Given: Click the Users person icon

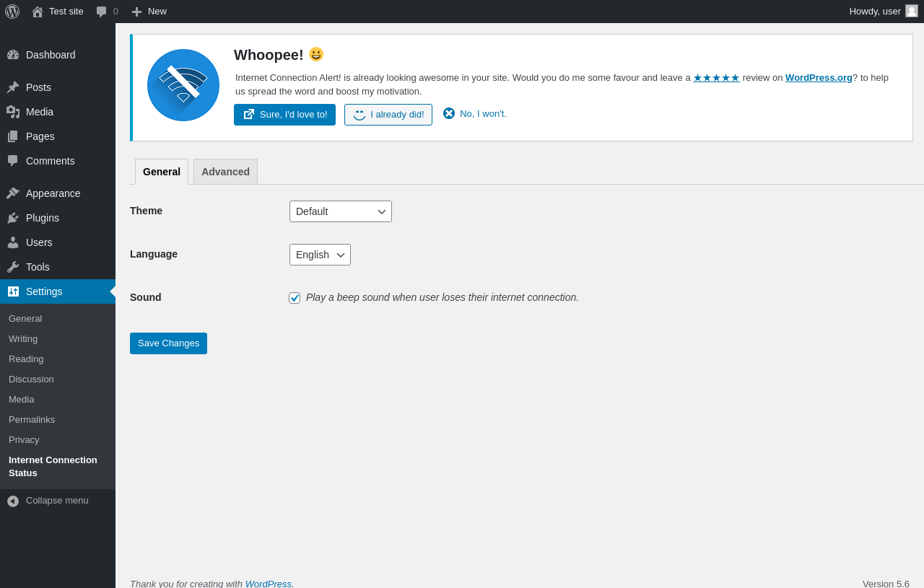Looking at the screenshot, I should click(13, 242).
